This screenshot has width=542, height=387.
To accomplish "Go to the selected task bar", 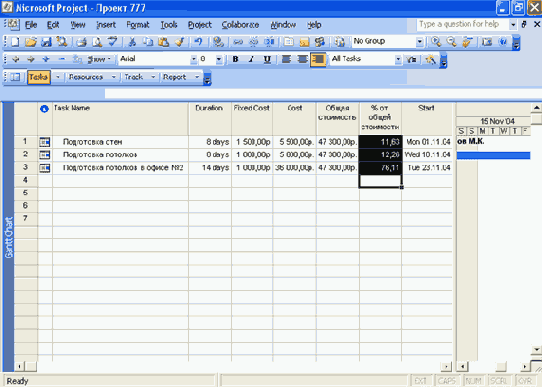I will coord(467,42).
